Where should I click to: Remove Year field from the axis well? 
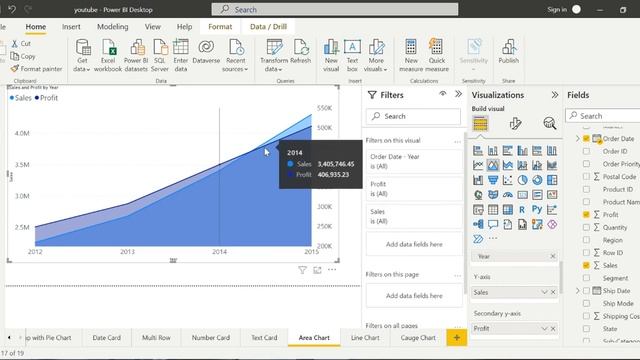coord(553,256)
